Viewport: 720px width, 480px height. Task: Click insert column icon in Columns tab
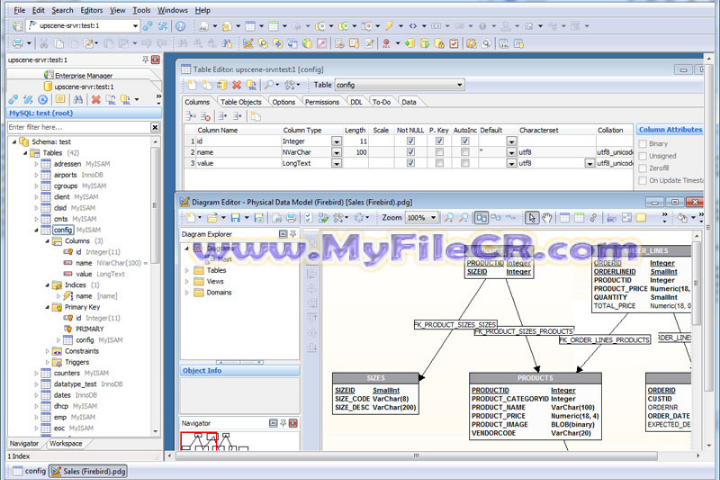point(191,117)
